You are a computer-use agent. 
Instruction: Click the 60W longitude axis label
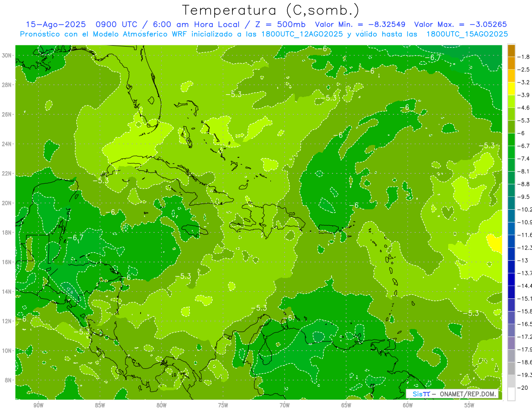pyautogui.click(x=408, y=405)
